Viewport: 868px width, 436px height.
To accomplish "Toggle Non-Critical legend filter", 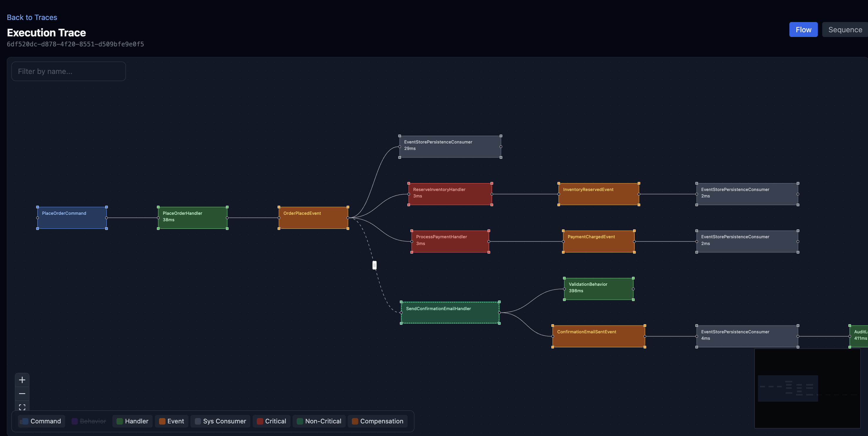I will point(319,421).
